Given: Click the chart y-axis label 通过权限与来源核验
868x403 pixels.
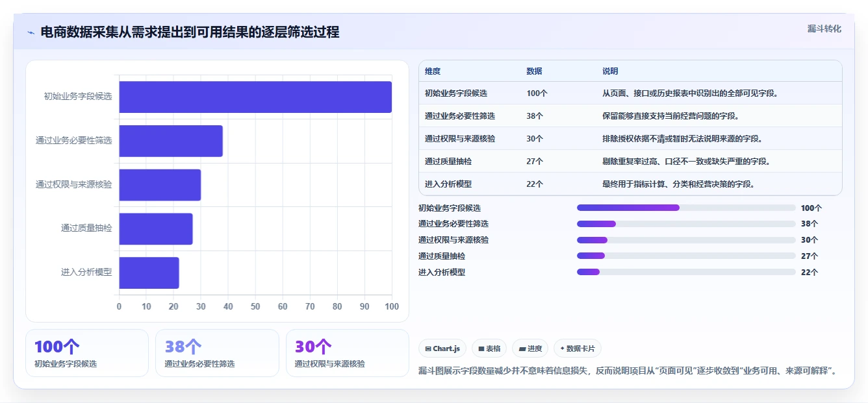Looking at the screenshot, I should 74,185.
